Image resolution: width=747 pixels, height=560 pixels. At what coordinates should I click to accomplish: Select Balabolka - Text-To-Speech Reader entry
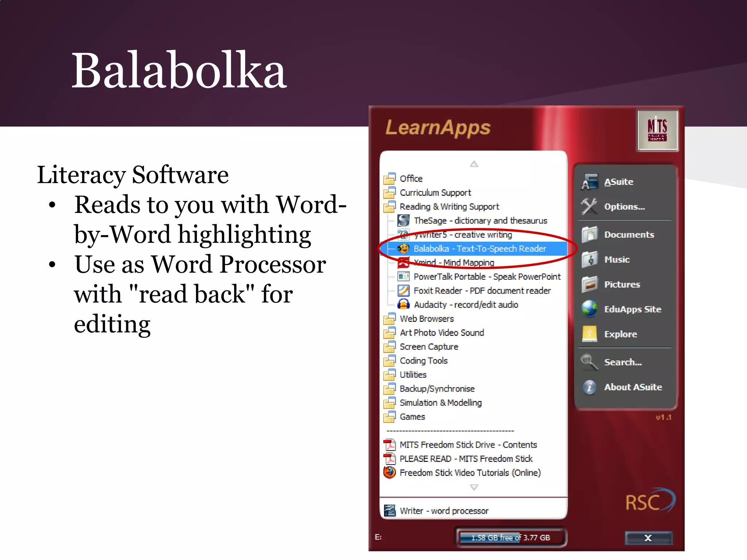[x=473, y=249]
